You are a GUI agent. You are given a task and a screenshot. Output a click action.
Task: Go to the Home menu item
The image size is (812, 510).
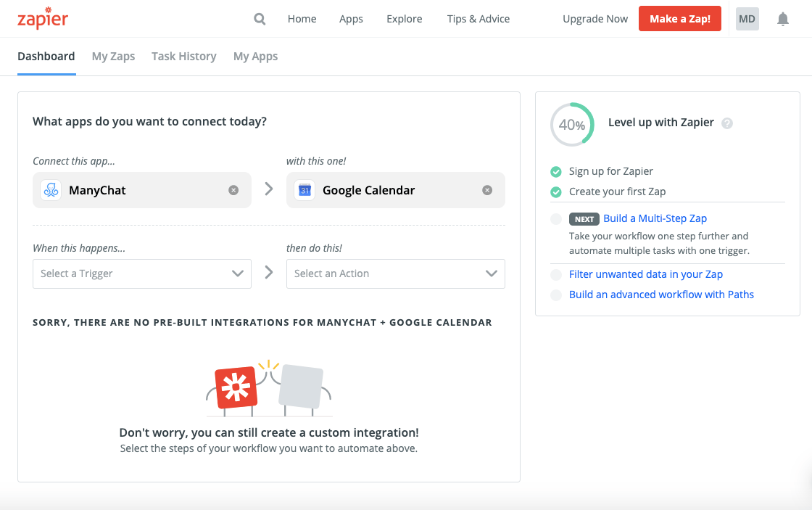click(x=302, y=19)
